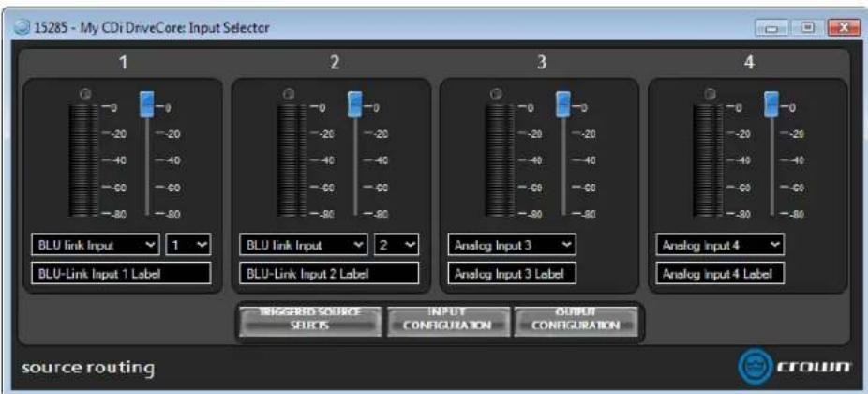This screenshot has width=868, height=394.
Task: Open Input Configuration
Action: pos(448,320)
